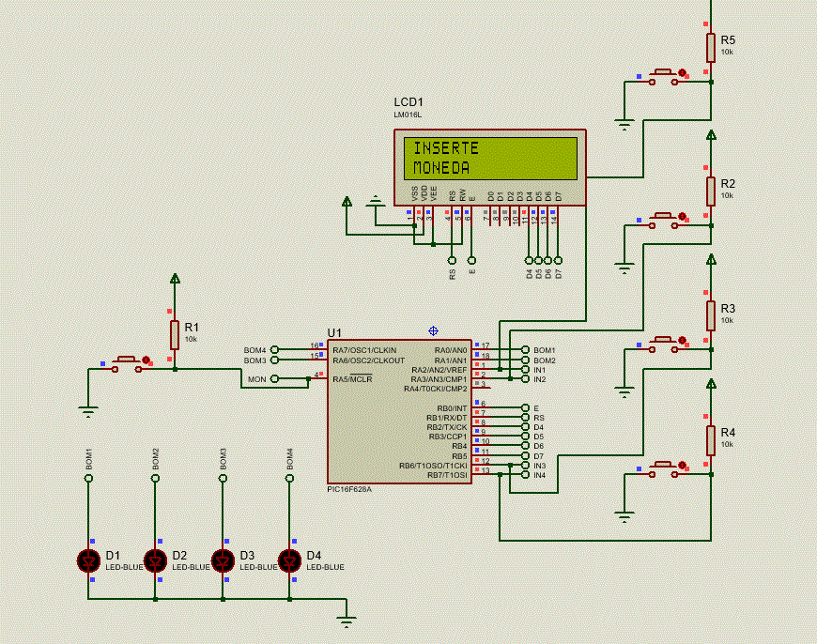Click the VEE pin label on LCD
This screenshot has width=817, height=644.
pos(434,194)
